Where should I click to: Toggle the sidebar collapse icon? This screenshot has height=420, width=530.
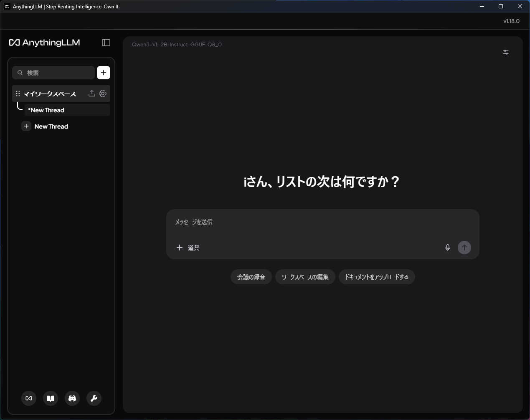pyautogui.click(x=106, y=43)
